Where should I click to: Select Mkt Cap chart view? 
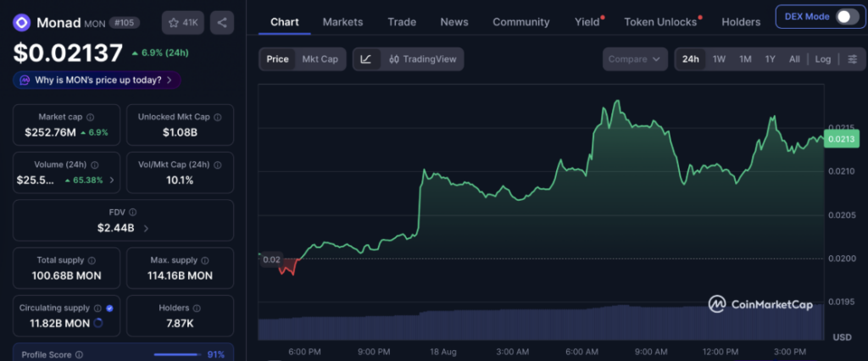320,59
